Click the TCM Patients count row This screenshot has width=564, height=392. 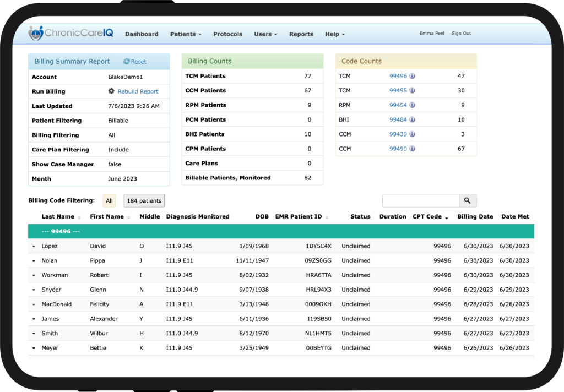(x=252, y=76)
